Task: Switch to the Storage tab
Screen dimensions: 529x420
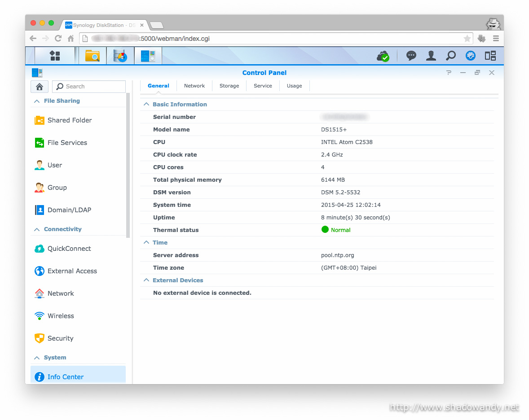Action: point(229,86)
